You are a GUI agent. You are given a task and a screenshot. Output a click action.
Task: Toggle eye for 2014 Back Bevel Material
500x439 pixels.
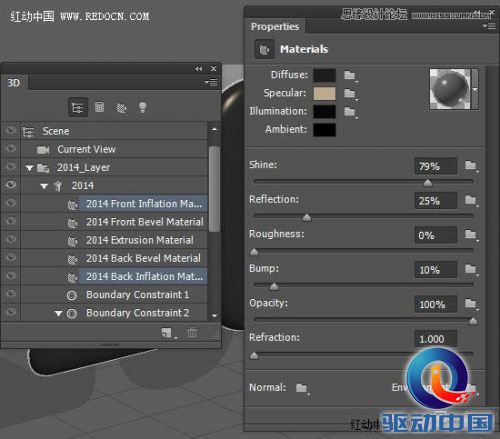pos(11,257)
